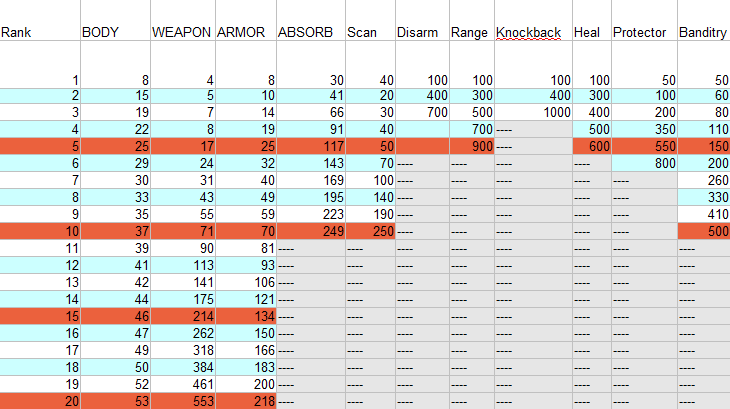Click ABSORB value 249 in rank 10
The width and height of the screenshot is (730, 409).
(x=309, y=231)
